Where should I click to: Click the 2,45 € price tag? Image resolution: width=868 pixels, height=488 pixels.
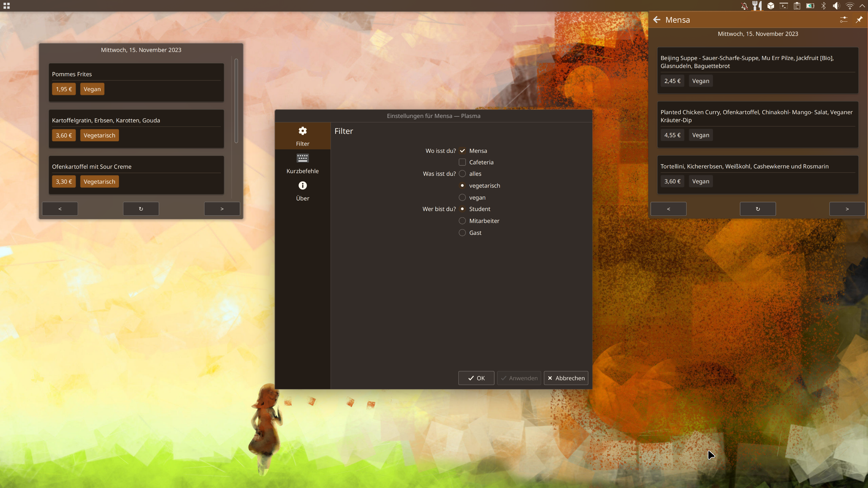(x=672, y=81)
